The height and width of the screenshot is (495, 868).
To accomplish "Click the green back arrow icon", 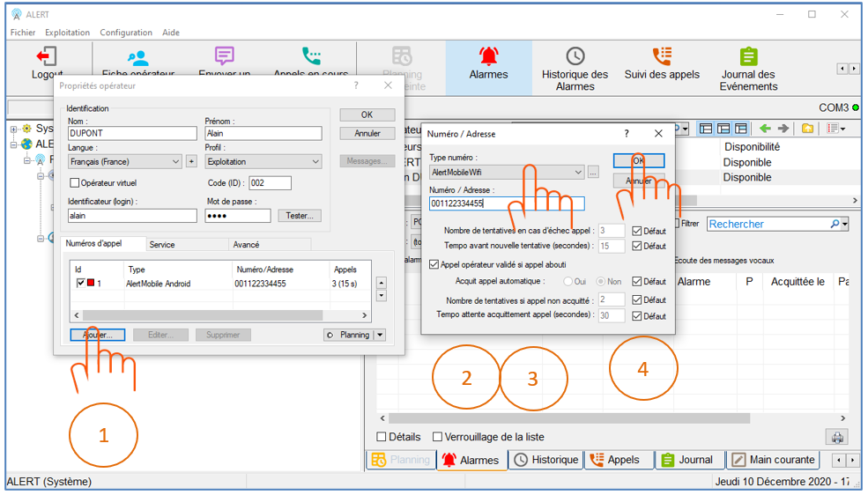I will pos(765,129).
